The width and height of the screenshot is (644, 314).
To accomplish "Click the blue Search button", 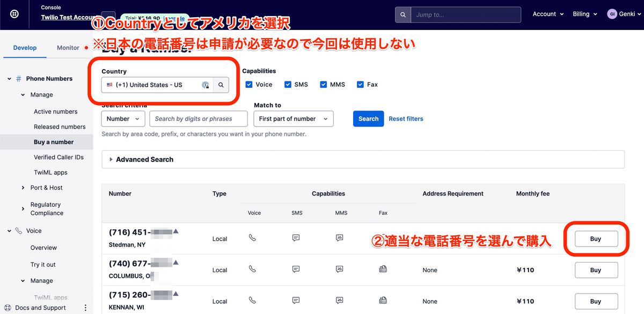I will (368, 119).
